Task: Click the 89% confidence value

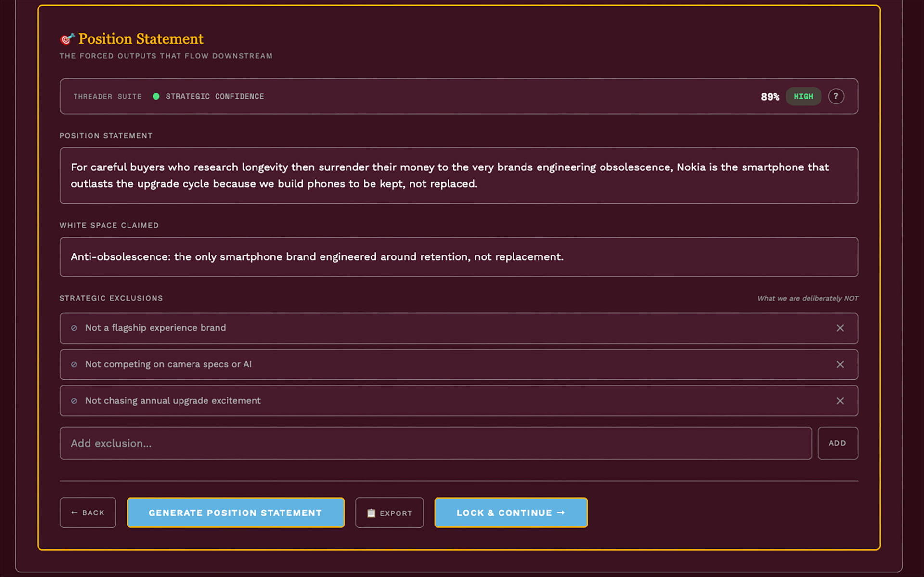Action: click(x=770, y=97)
